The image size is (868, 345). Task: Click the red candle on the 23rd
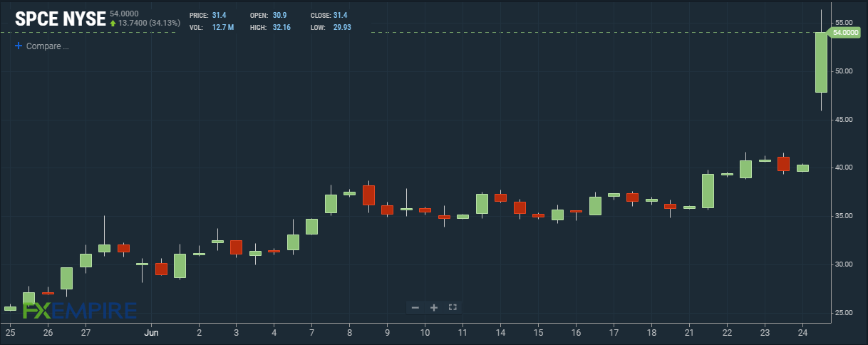click(783, 164)
